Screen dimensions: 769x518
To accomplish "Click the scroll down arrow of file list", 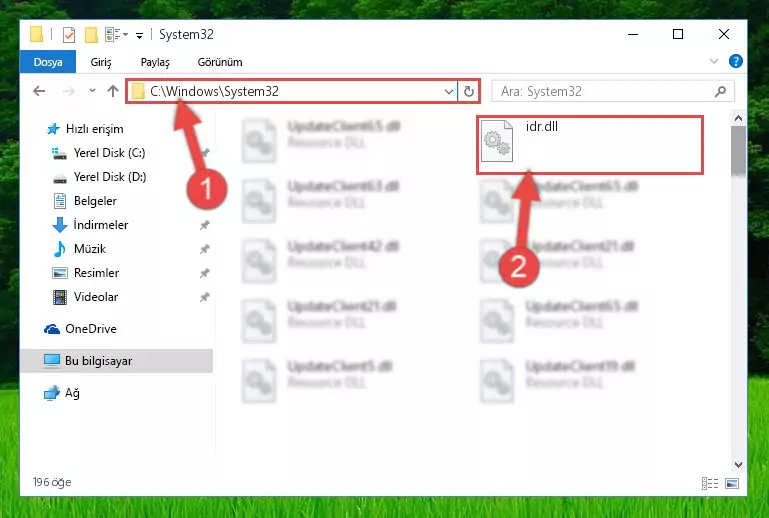I will [x=738, y=464].
